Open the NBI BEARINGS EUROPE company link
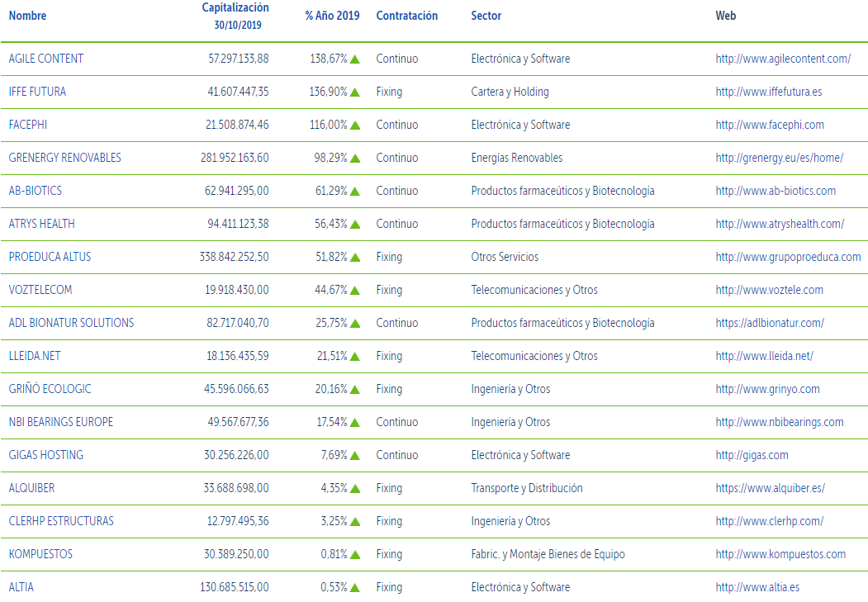The image size is (868, 602). [x=61, y=422]
